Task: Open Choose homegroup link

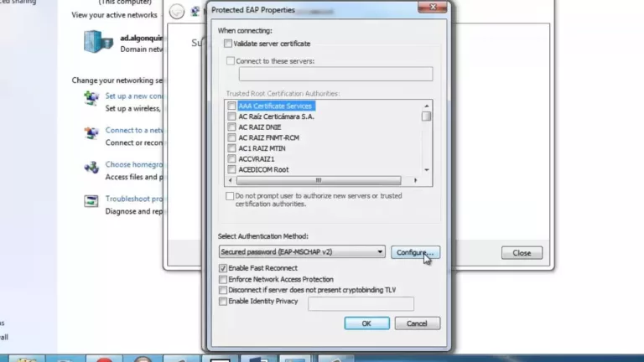Action: click(134, 164)
